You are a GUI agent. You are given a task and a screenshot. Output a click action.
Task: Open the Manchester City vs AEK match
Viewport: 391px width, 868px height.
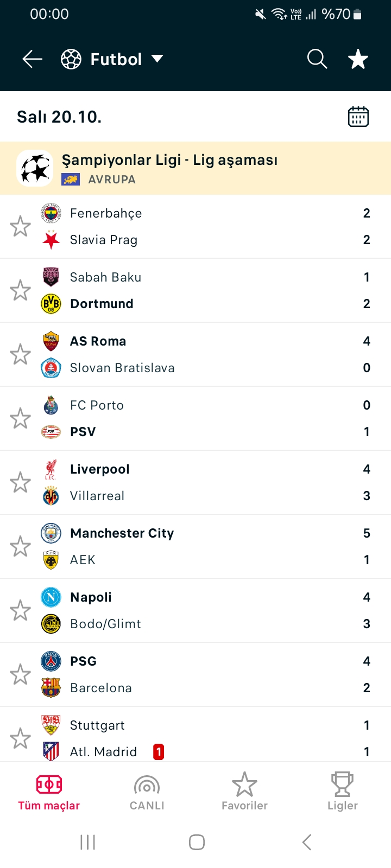coord(195,546)
